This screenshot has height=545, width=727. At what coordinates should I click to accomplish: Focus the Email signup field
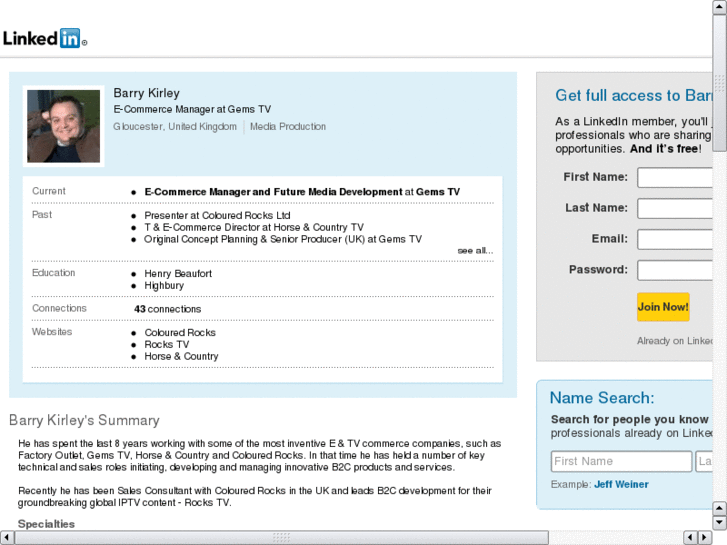(675, 239)
